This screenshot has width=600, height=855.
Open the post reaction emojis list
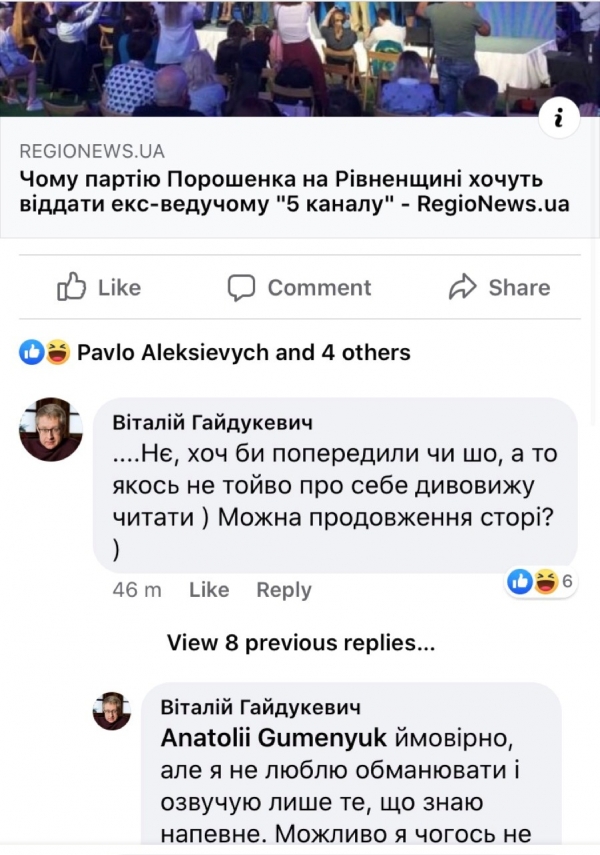click(45, 352)
